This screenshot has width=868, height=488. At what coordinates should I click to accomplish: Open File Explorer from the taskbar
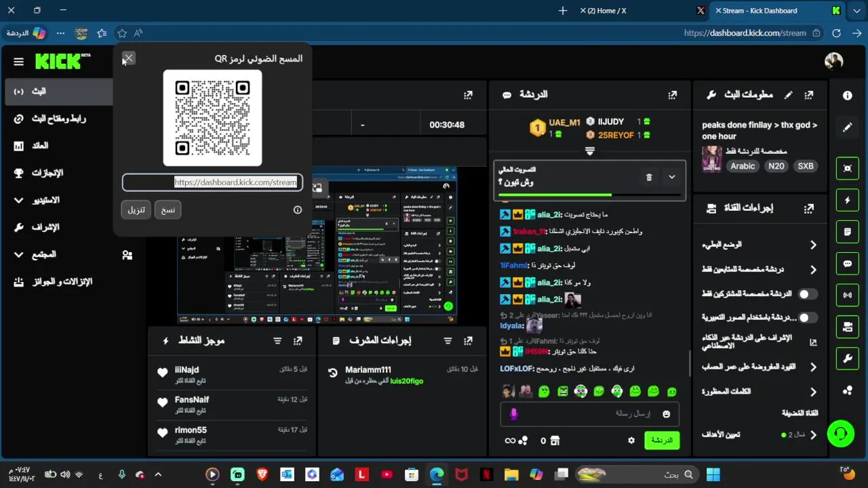[511, 474]
